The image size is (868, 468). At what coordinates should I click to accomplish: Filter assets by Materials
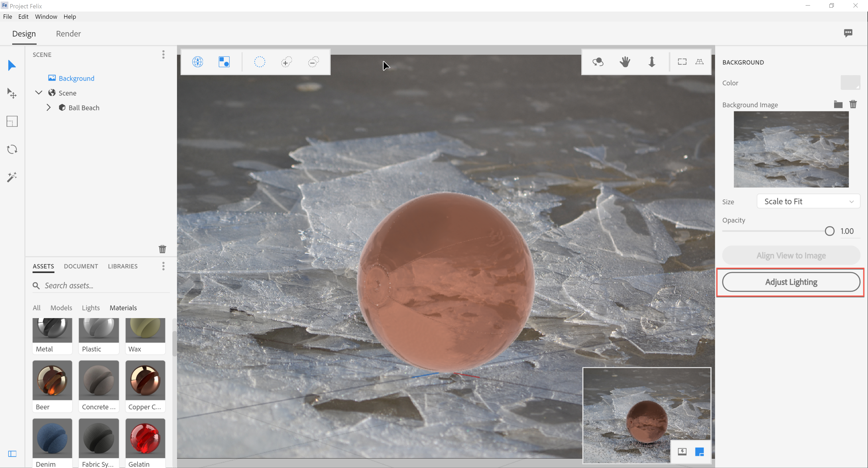[123, 308]
